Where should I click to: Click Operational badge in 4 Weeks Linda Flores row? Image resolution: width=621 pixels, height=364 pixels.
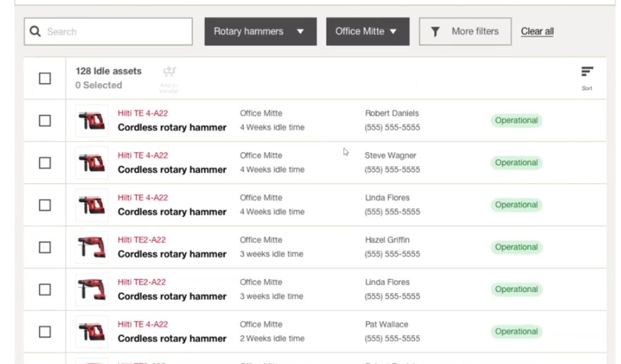(x=516, y=205)
